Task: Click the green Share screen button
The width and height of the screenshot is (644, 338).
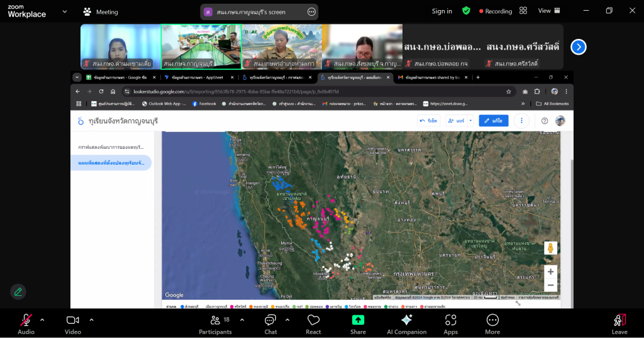Action: point(358,323)
